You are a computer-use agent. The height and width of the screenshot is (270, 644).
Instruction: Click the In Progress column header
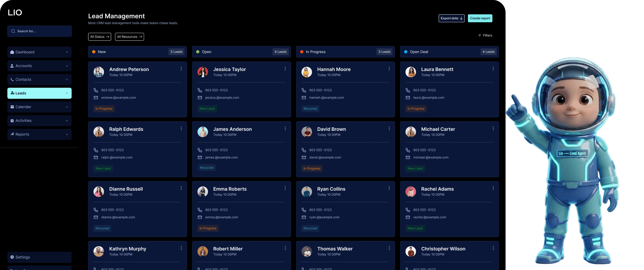pyautogui.click(x=345, y=52)
